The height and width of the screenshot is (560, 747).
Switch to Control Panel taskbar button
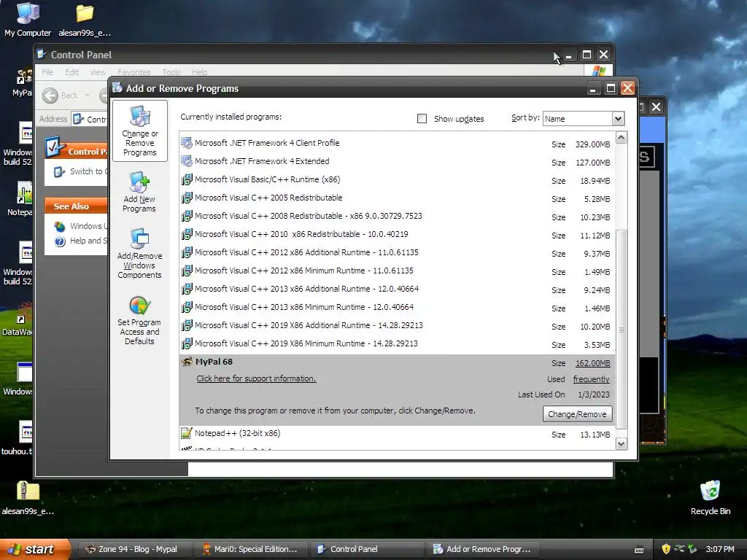pyautogui.click(x=368, y=549)
